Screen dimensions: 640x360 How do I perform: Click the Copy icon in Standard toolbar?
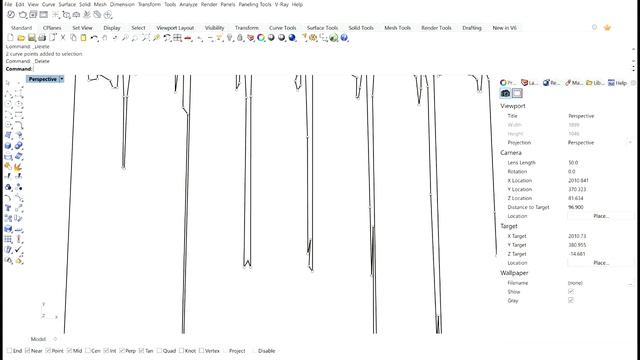click(73, 38)
